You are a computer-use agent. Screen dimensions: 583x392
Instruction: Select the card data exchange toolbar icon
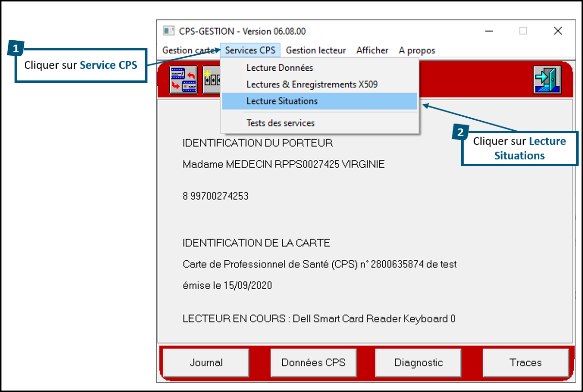(184, 79)
